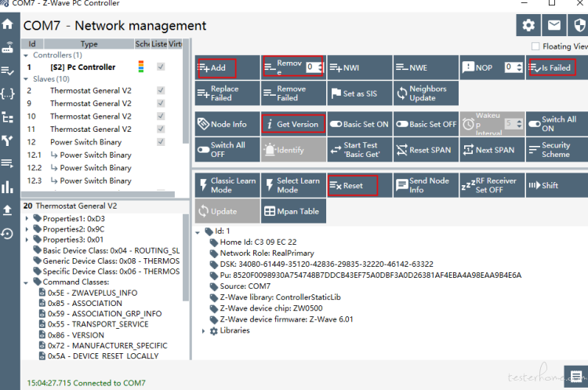Screen dimensions: 588x390
Task: Open the curly braces command classes icon
Action: 8,94
